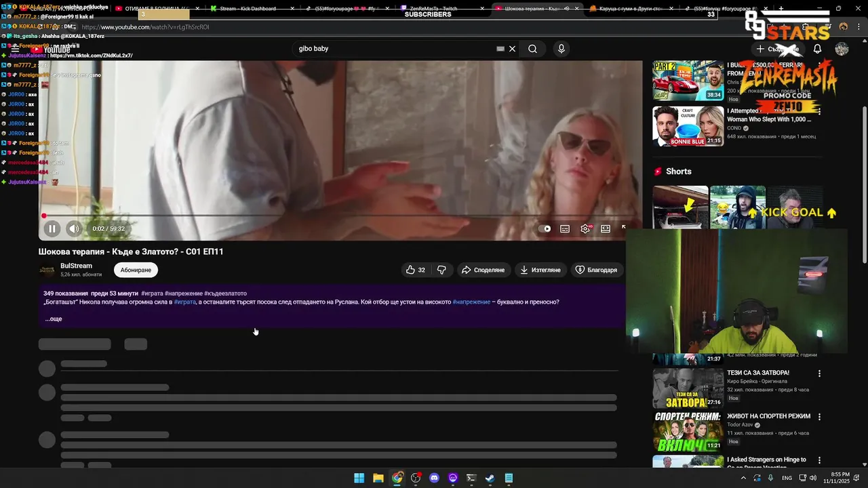Open the BulStream channel name link
Image resolution: width=868 pixels, height=488 pixels.
76,266
